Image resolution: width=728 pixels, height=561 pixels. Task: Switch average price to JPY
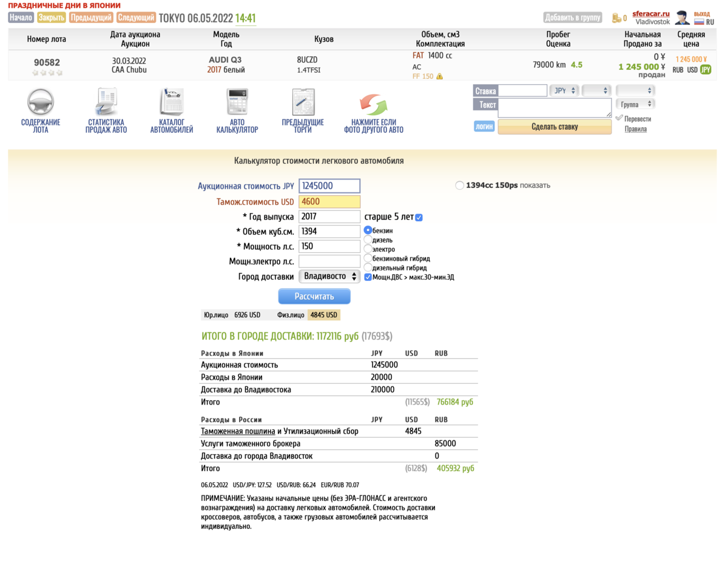click(x=706, y=70)
